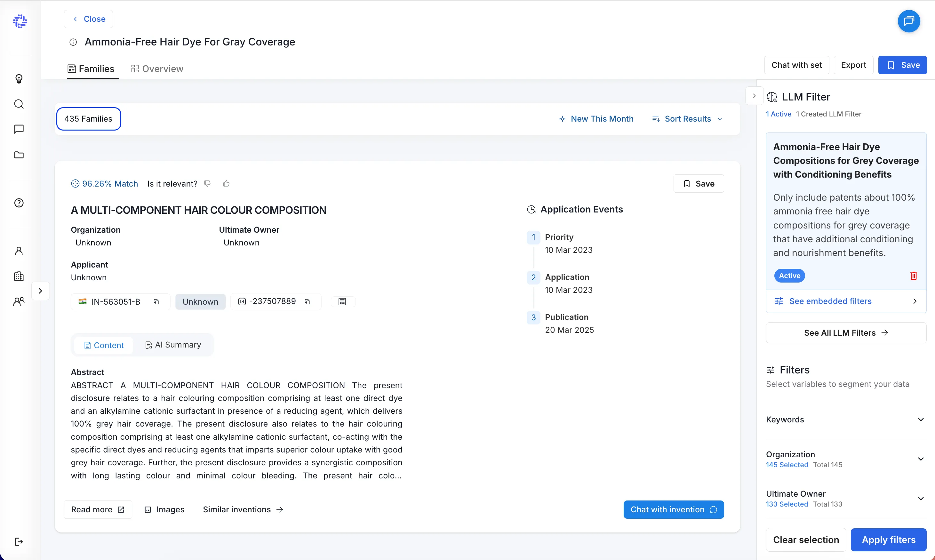
Task: Open the folder sidebar icon
Action: coord(19,155)
